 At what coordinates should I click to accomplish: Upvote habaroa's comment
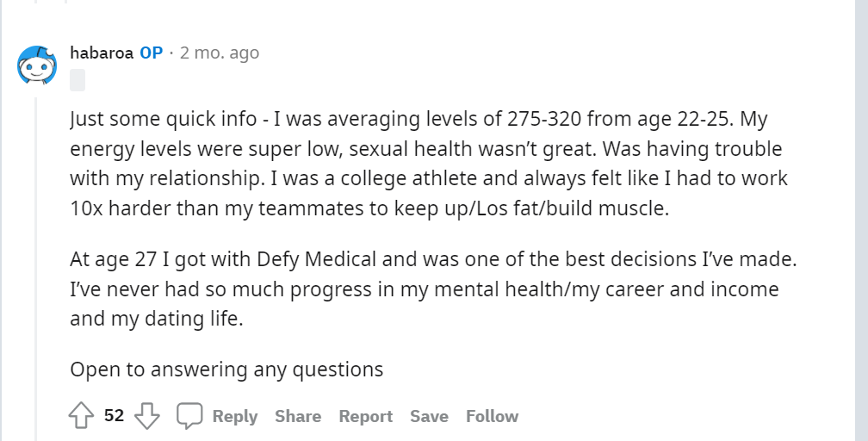coord(81,415)
